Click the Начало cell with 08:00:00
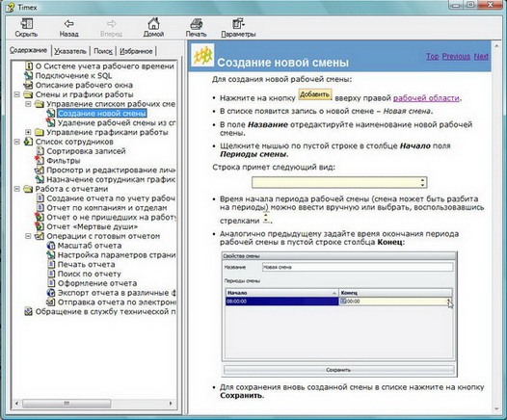 (281, 302)
